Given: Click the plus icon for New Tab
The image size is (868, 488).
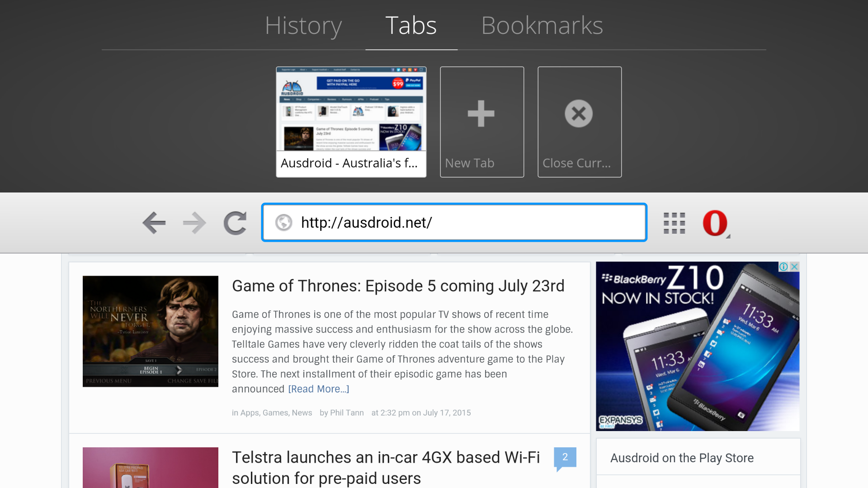Looking at the screenshot, I should tap(481, 113).
